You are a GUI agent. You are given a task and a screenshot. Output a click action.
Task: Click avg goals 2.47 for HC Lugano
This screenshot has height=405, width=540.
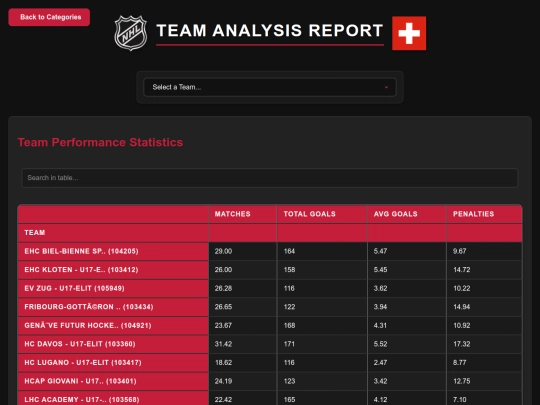pyautogui.click(x=380, y=363)
